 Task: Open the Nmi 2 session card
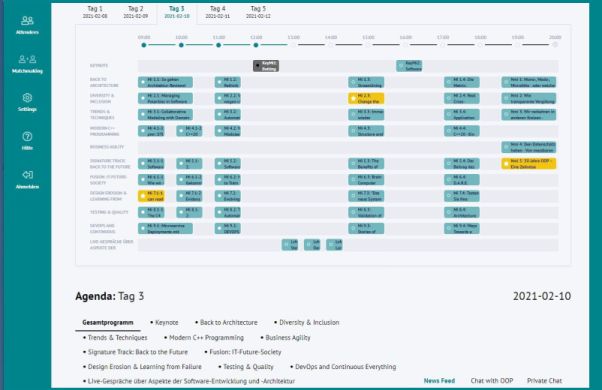[x=529, y=98]
